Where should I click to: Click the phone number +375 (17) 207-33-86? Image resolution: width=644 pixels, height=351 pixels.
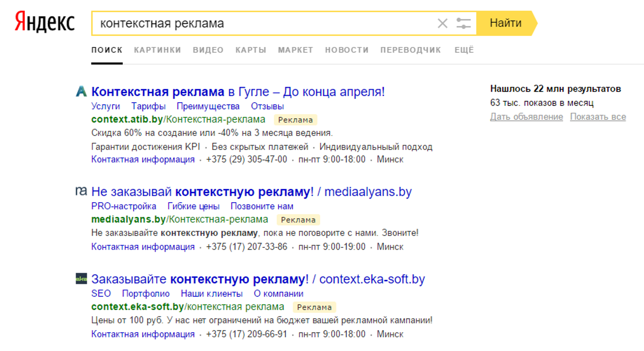(x=246, y=247)
